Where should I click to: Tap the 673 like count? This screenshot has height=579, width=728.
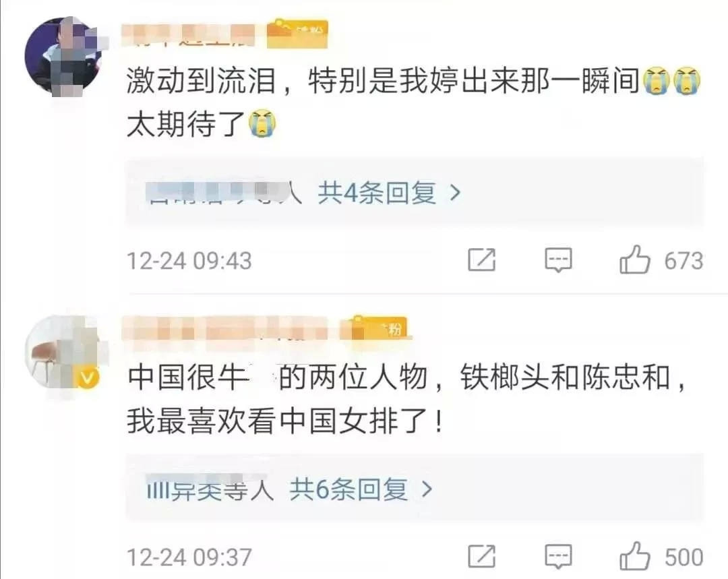click(x=684, y=260)
